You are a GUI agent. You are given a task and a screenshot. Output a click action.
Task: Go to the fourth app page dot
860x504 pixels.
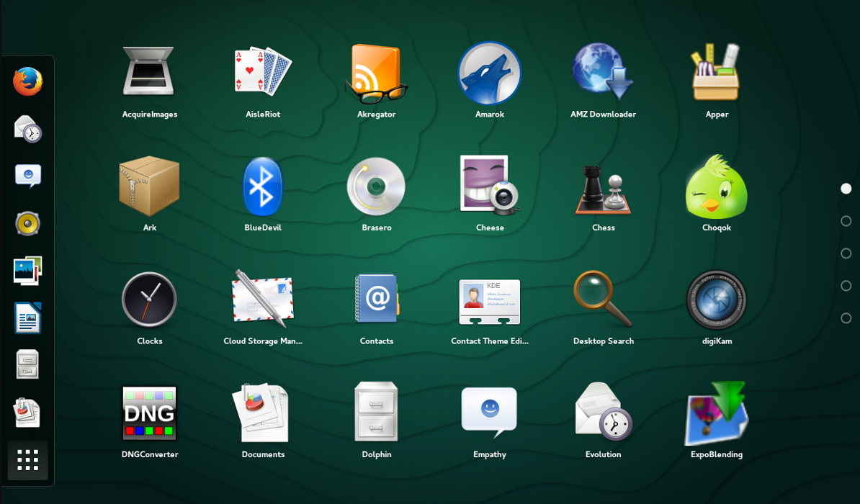[846, 286]
